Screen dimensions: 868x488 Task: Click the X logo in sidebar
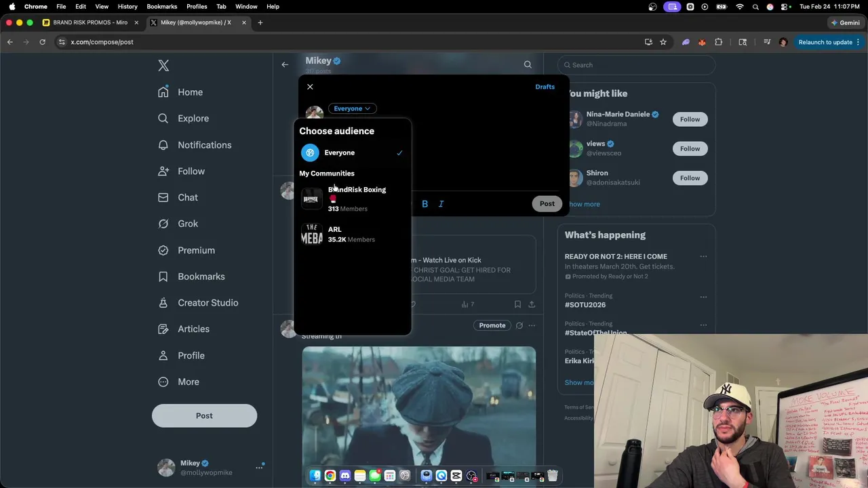[163, 66]
